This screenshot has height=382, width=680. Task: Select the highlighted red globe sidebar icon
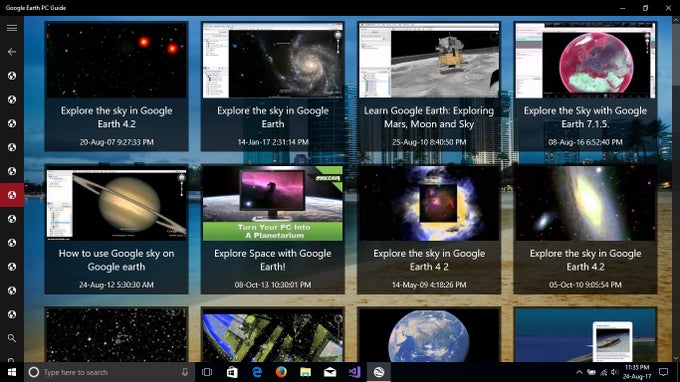point(12,195)
